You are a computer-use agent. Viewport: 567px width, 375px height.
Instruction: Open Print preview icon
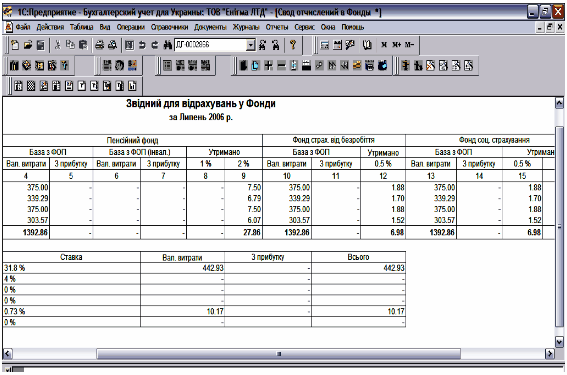pyautogui.click(x=112, y=45)
